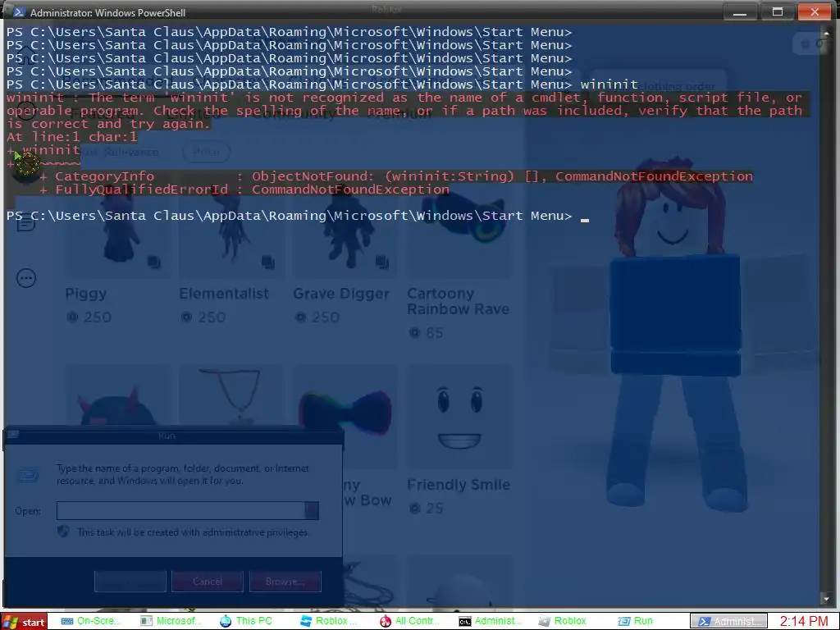Click Browse... in the Run dialog
The width and height of the screenshot is (840, 630).
[285, 582]
